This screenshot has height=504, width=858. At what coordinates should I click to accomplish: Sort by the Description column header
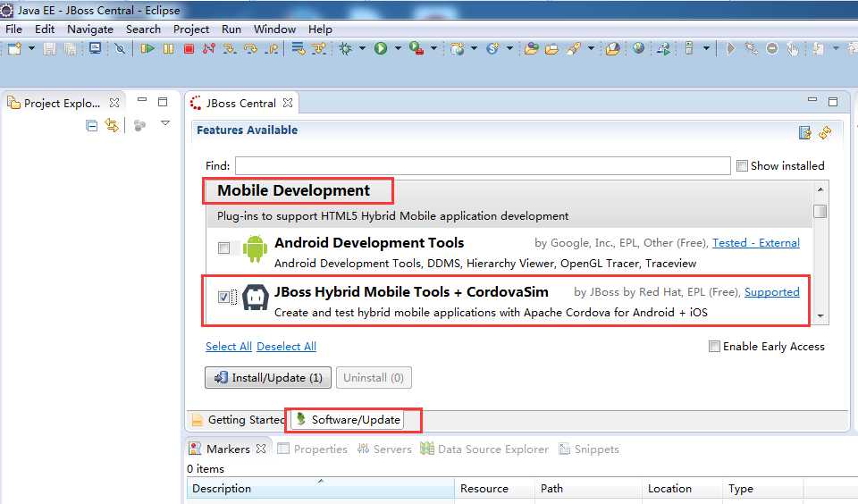(321, 489)
